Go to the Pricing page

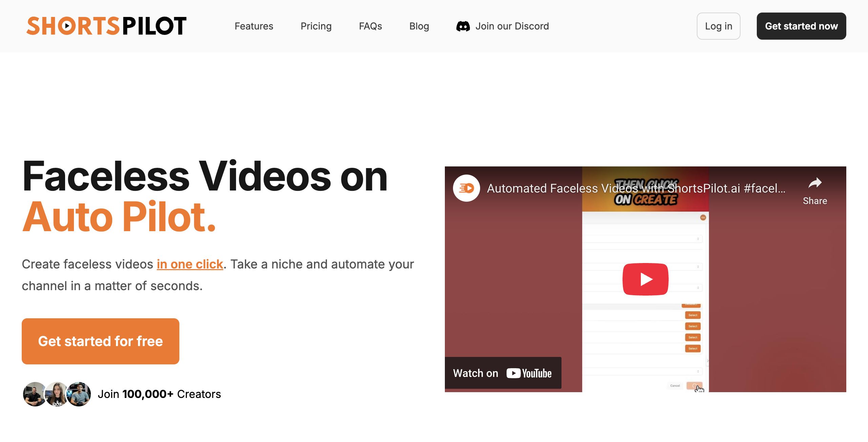tap(316, 26)
